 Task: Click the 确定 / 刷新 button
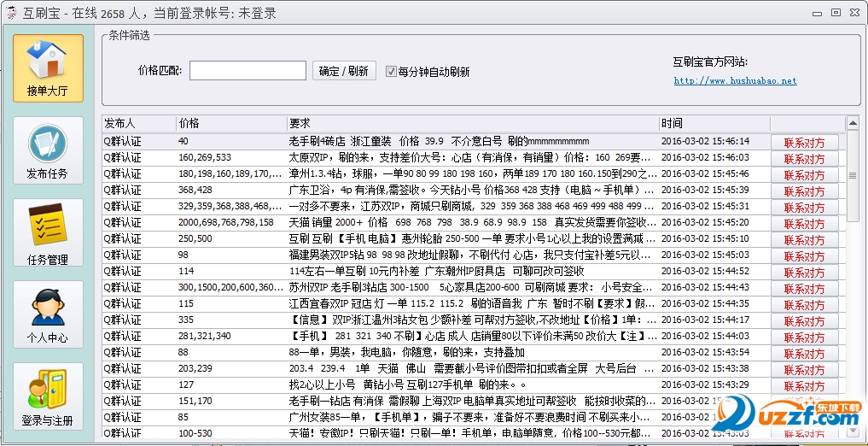pyautogui.click(x=344, y=71)
